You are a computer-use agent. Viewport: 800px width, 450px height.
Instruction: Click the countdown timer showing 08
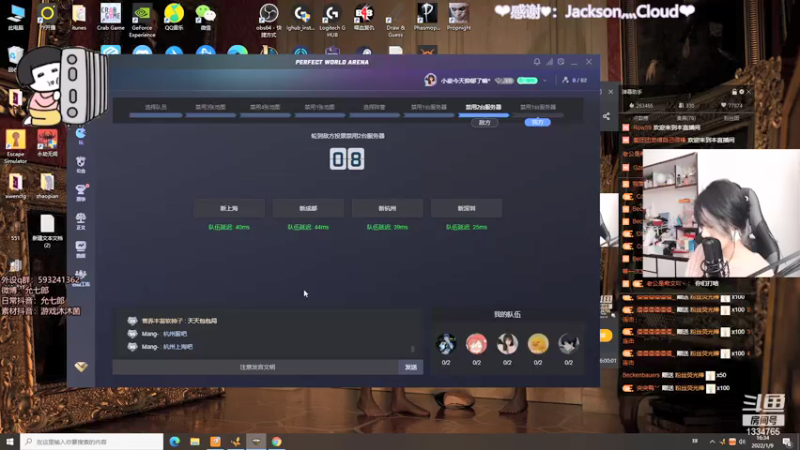click(347, 159)
